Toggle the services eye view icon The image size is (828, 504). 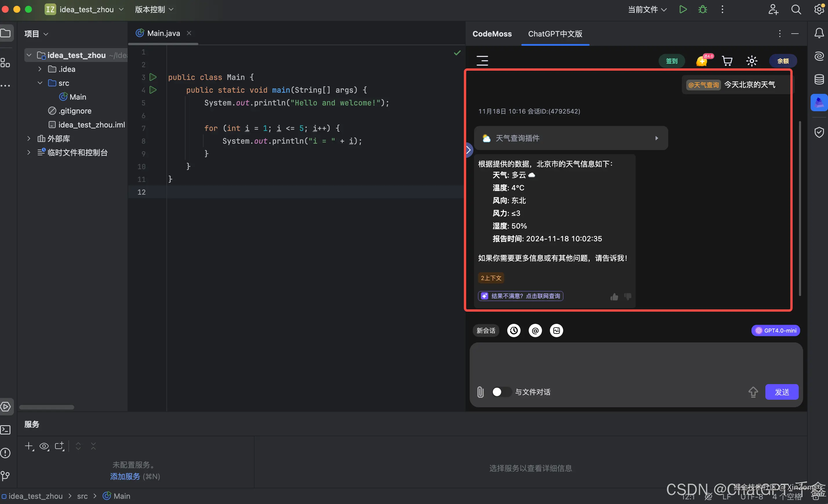44,446
